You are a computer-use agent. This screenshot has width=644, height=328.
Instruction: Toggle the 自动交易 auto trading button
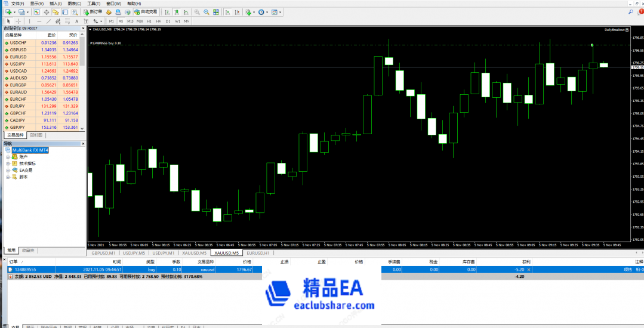click(x=146, y=12)
